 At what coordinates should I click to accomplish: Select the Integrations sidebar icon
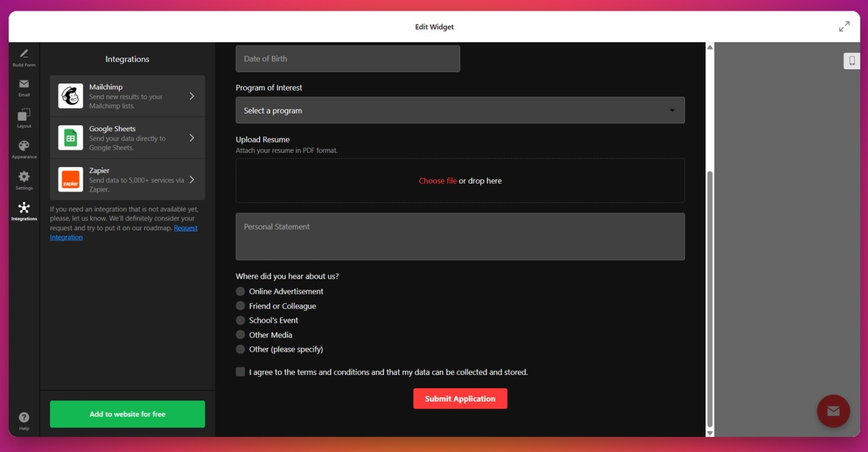pyautogui.click(x=24, y=210)
